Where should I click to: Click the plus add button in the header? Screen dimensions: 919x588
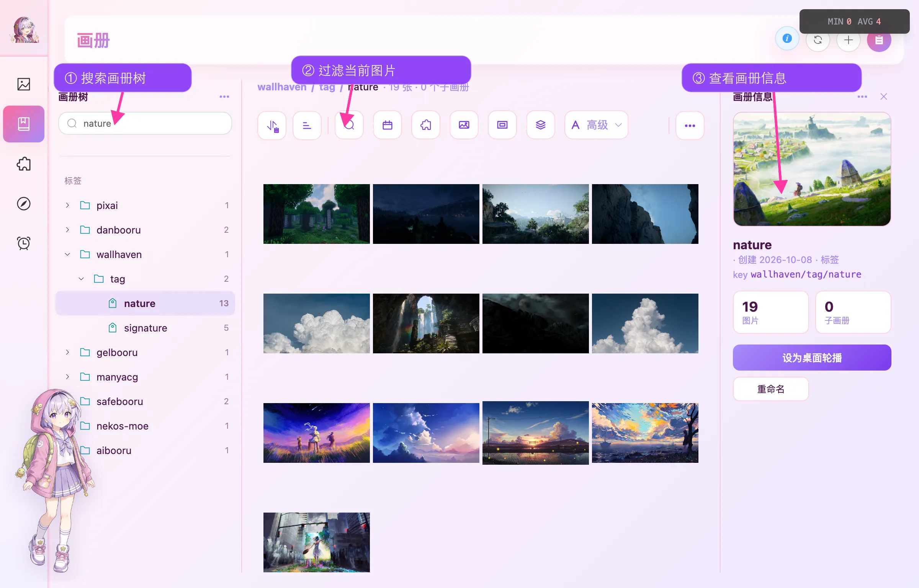[849, 40]
